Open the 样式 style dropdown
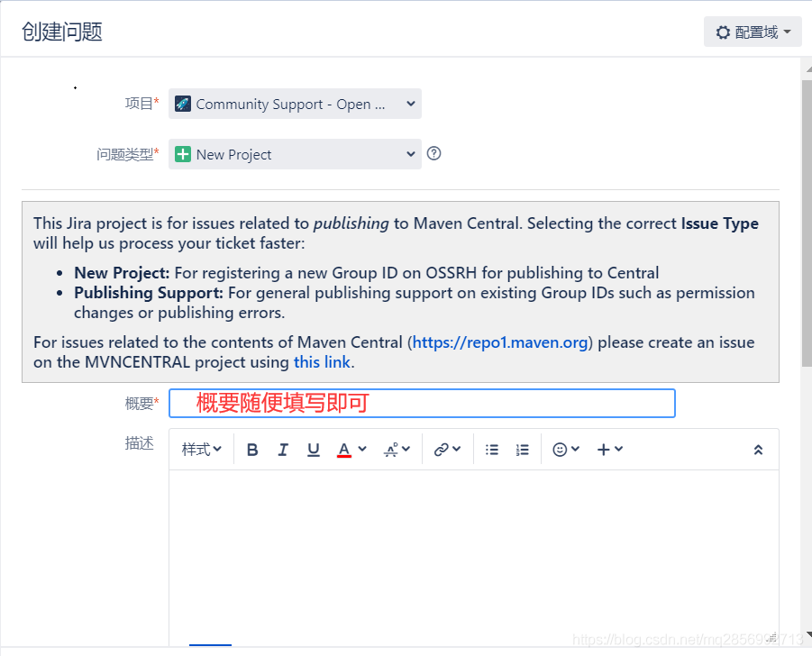Viewport: 812px width, 656px height. pyautogui.click(x=202, y=450)
